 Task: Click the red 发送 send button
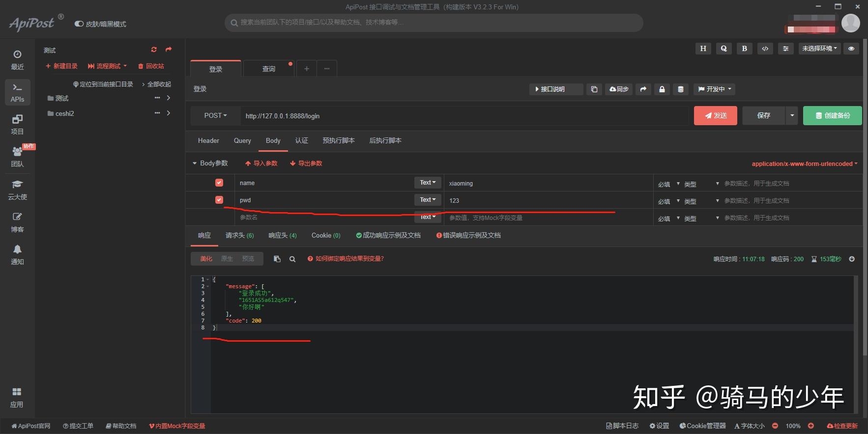click(x=715, y=115)
